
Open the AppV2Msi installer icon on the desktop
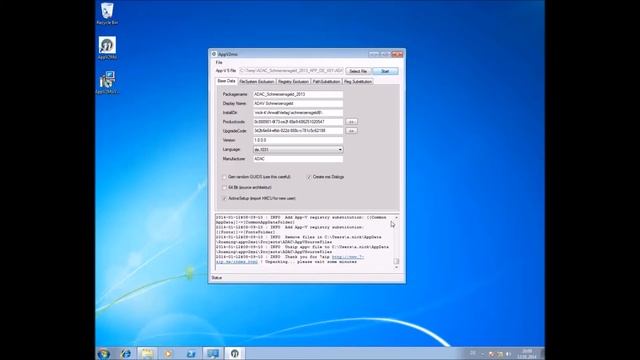[x=107, y=82]
